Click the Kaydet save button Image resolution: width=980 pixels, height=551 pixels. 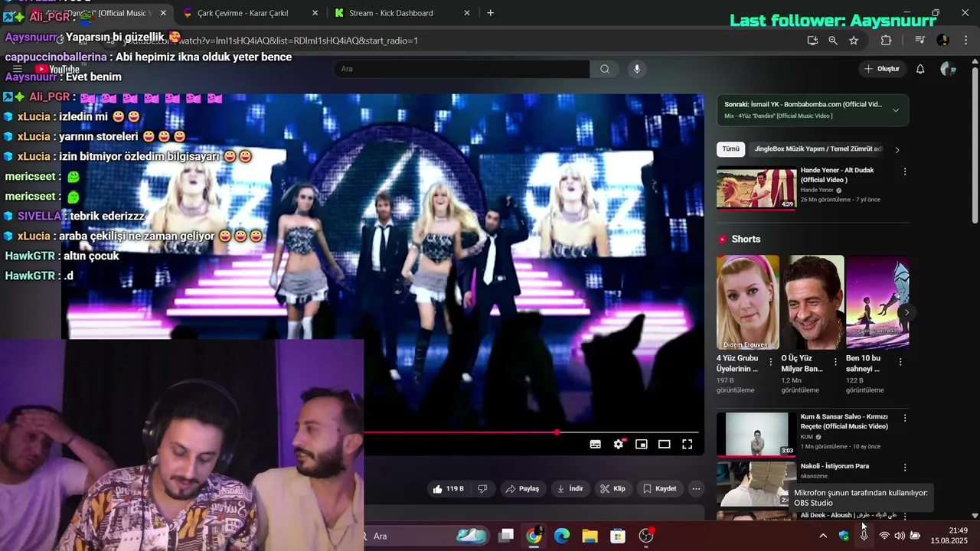(659, 489)
